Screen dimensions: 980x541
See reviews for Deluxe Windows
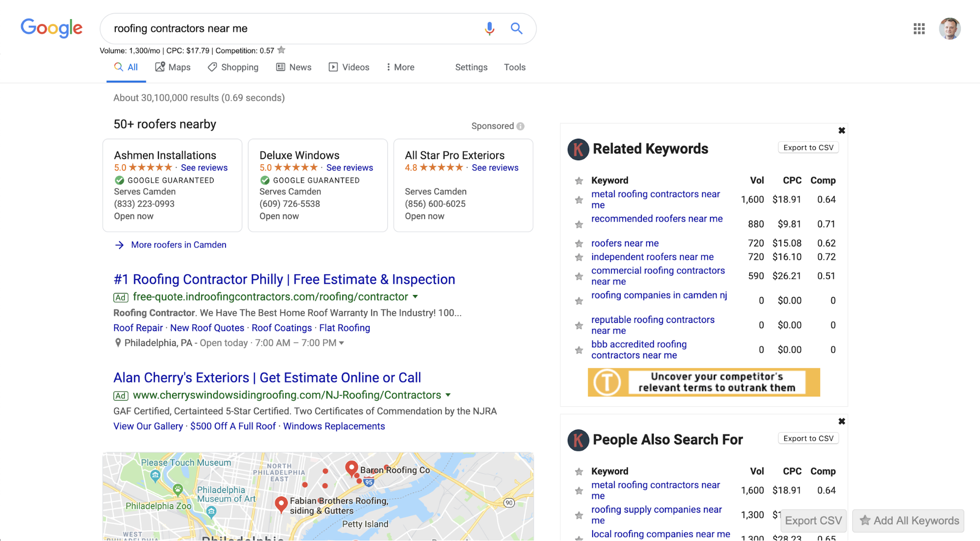click(x=350, y=168)
